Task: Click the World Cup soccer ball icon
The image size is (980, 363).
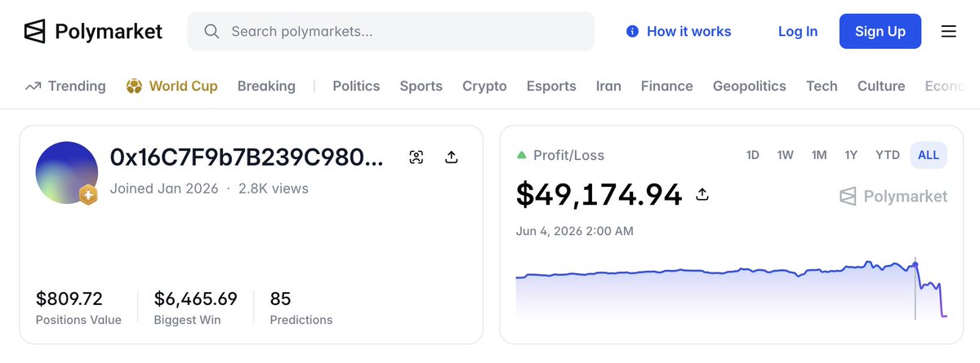Action: [134, 86]
